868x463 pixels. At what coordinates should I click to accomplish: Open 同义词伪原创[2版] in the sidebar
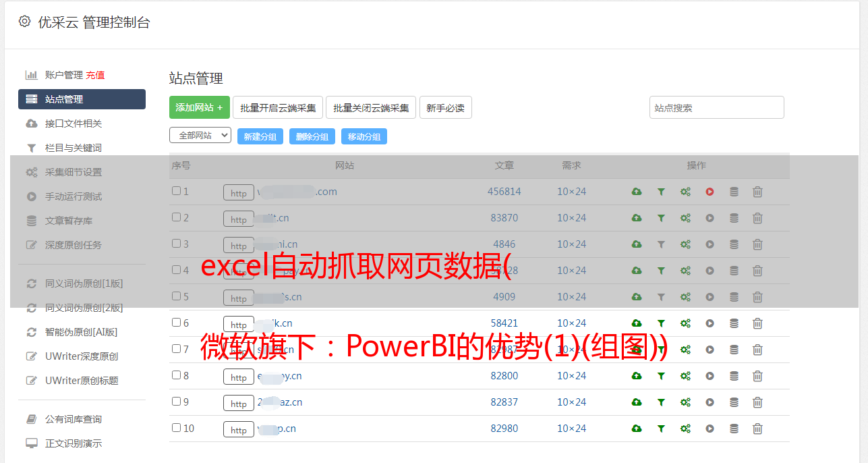pyautogui.click(x=84, y=308)
